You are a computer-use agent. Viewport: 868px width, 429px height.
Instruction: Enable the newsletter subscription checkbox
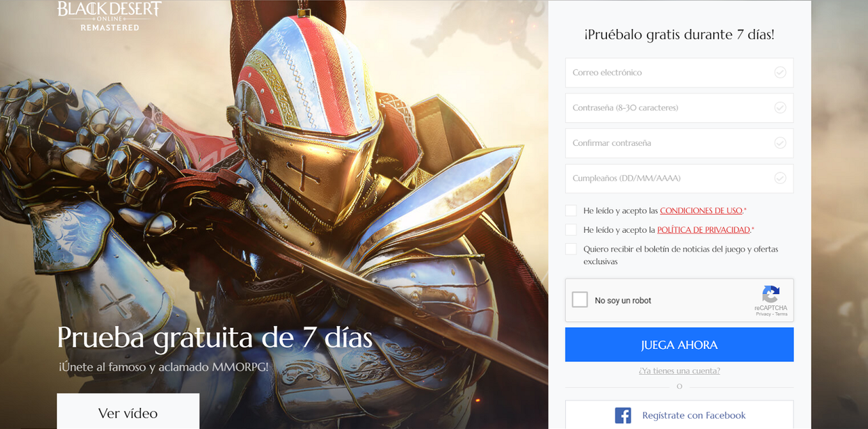click(x=571, y=249)
